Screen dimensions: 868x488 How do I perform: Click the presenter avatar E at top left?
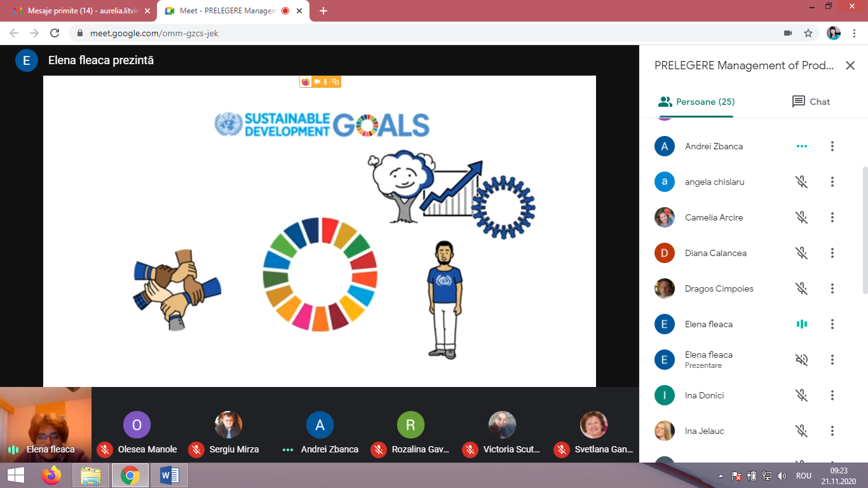pos(27,60)
